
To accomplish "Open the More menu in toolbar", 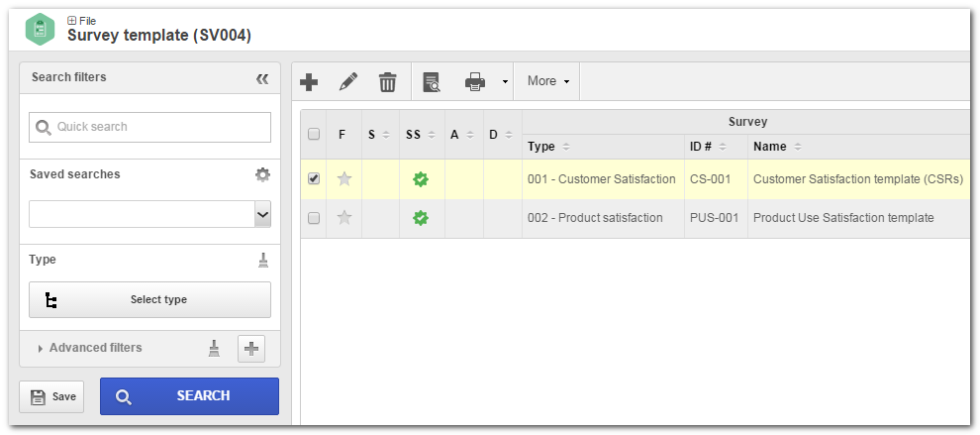I will coord(548,81).
